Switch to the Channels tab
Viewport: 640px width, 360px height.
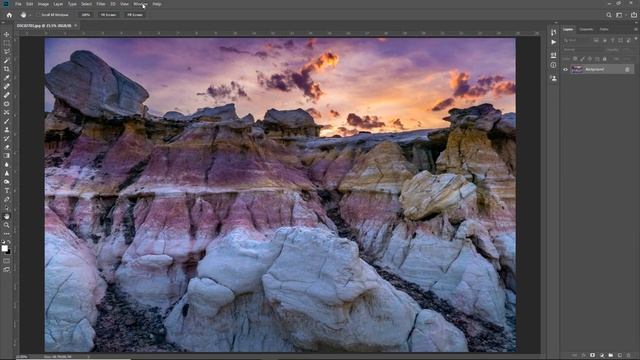[586, 29]
